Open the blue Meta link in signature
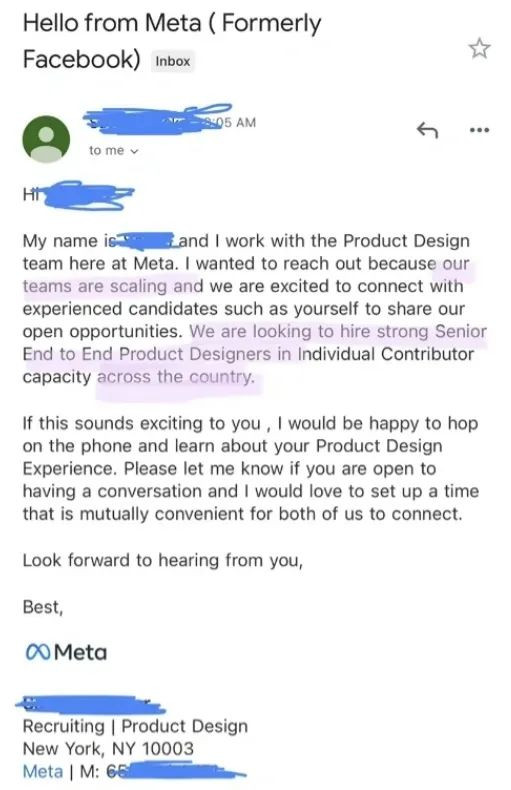The height and width of the screenshot is (790, 511). click(x=43, y=771)
